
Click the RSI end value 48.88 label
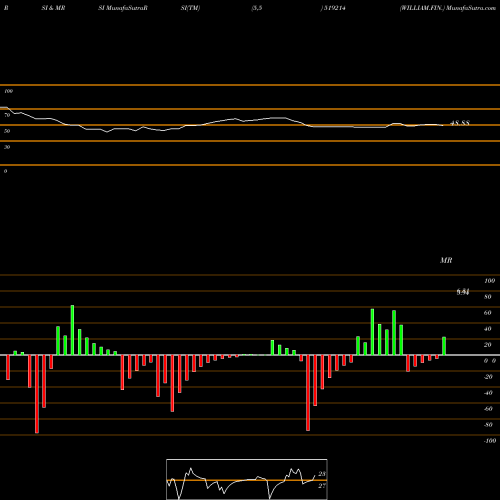460,123
